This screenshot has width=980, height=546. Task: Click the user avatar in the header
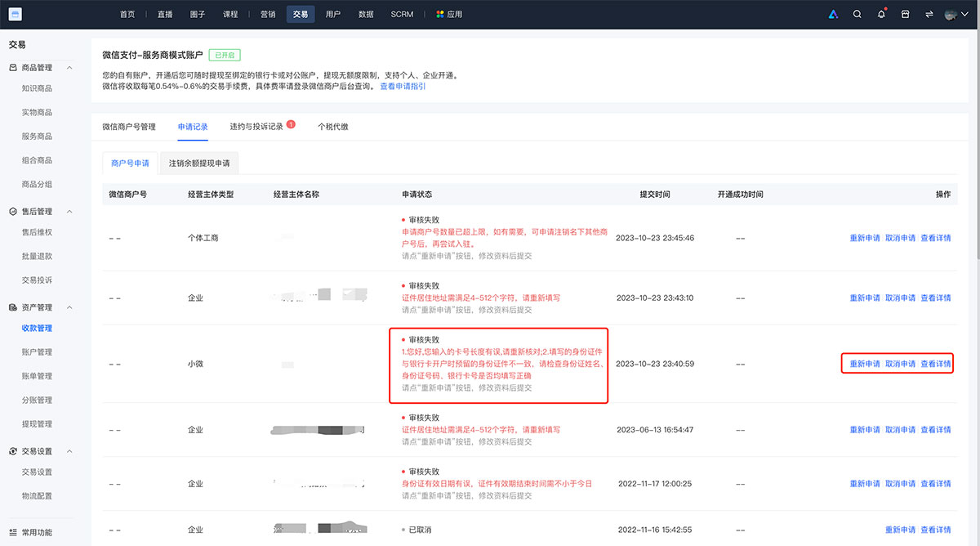click(x=951, y=14)
